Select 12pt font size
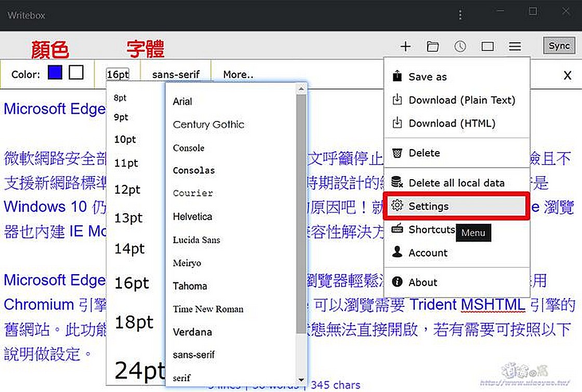This screenshot has width=582, height=392. tap(127, 190)
